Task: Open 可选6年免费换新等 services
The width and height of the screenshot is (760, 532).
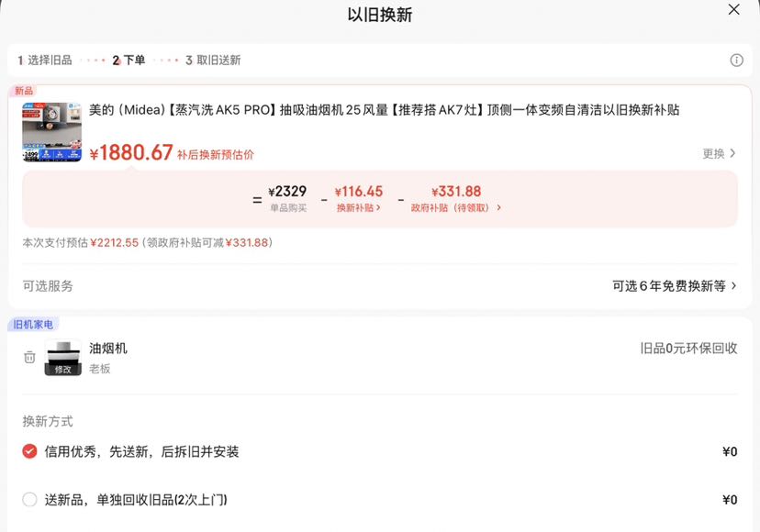Action: 675,286
